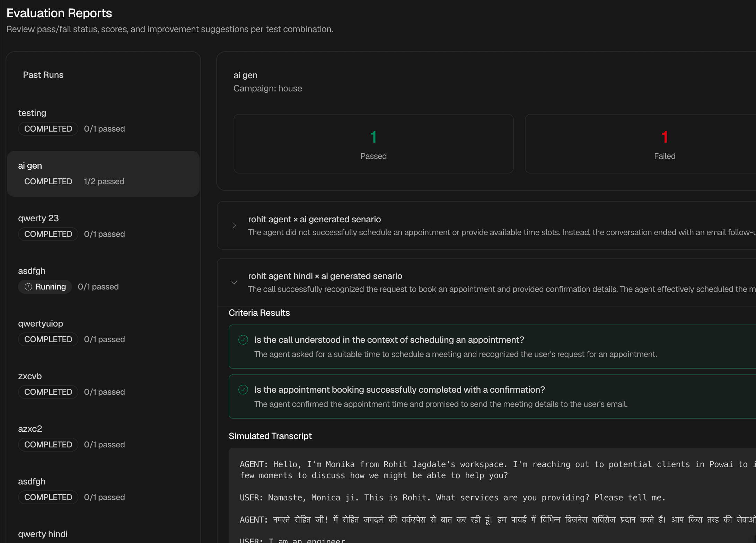Open the 'qwerty 23' past run
Image resolution: width=756 pixels, height=543 pixels.
[x=103, y=226]
